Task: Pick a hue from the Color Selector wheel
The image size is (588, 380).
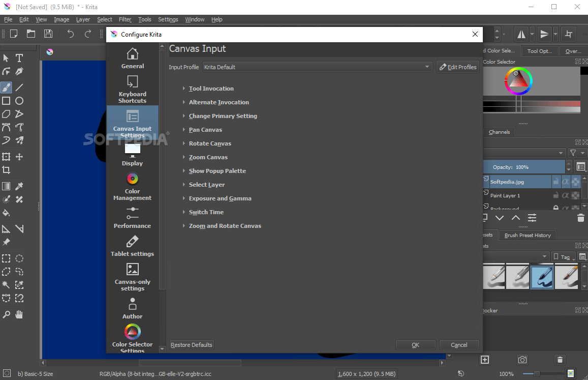Action: (530, 80)
